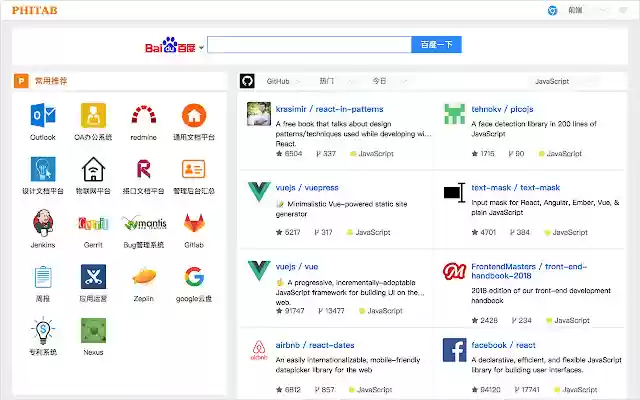Launch the Nexus green icon
The height and width of the screenshot is (400, 640).
click(93, 330)
